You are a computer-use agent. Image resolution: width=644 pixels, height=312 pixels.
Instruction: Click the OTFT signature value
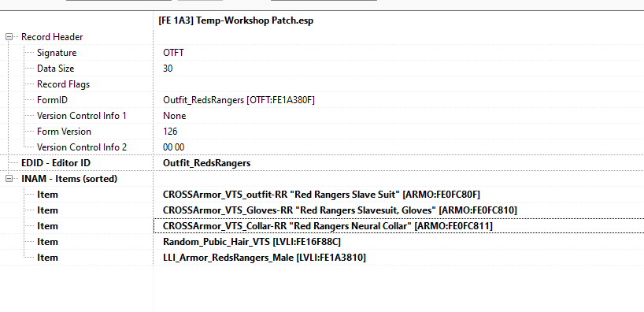tap(173, 53)
